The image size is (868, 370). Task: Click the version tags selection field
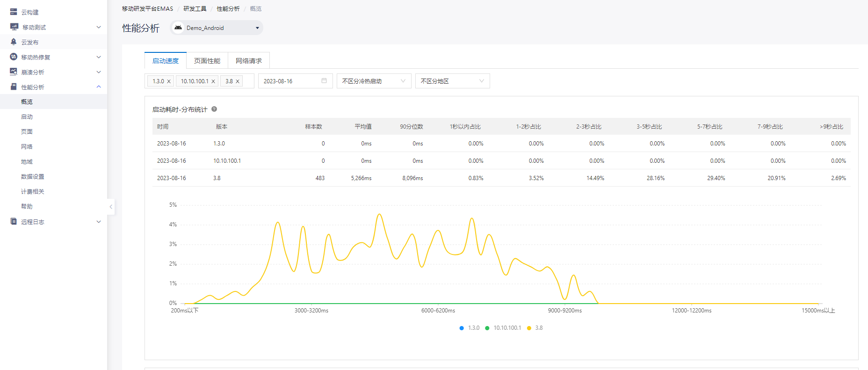(199, 81)
